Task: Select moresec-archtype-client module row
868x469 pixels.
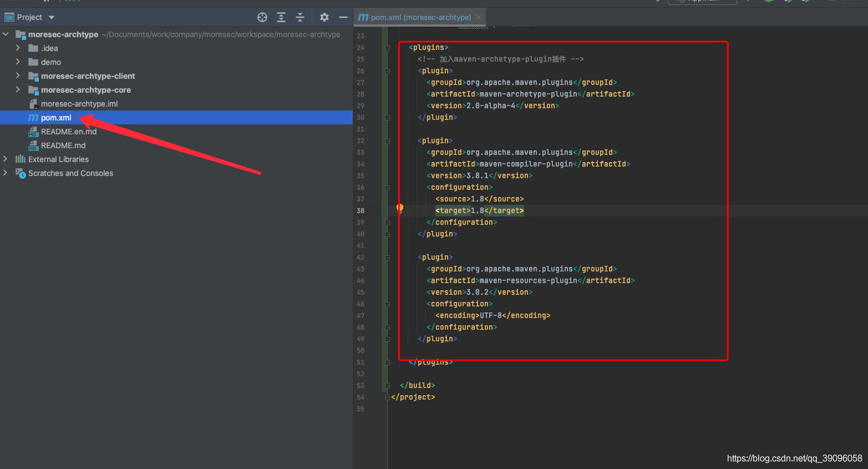Action: [x=176, y=76]
